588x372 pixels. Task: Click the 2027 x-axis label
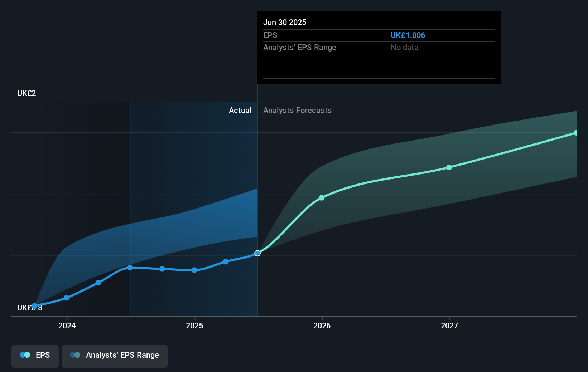(x=449, y=325)
